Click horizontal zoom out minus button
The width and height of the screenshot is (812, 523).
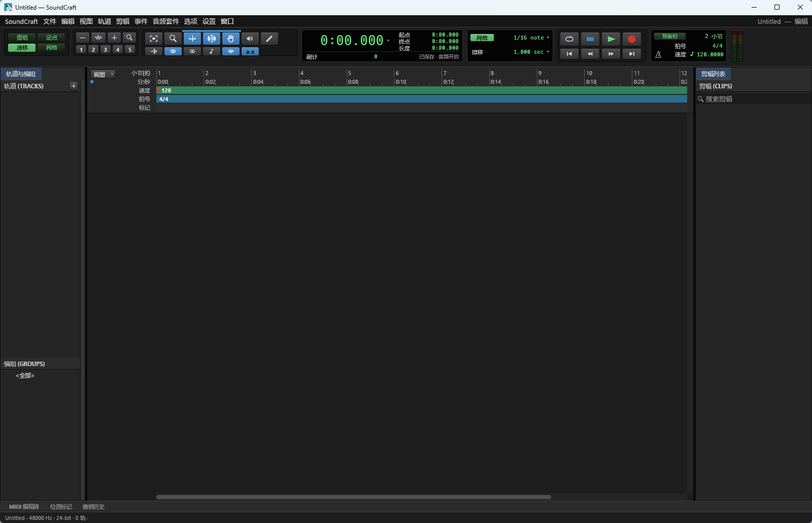83,38
